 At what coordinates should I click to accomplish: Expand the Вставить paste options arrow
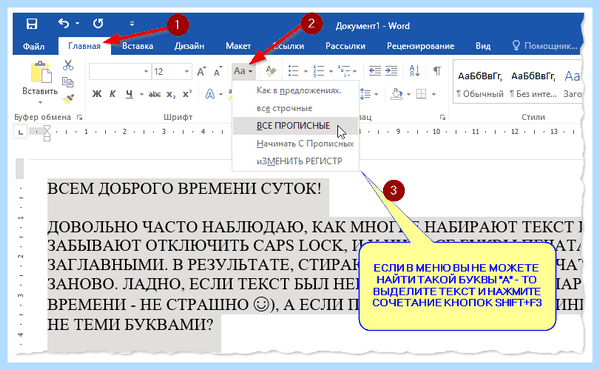(x=40, y=103)
